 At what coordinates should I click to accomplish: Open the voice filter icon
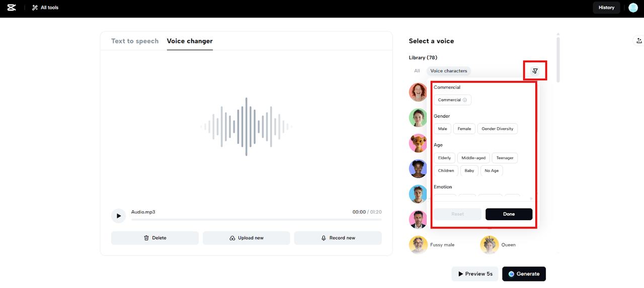pos(535,71)
